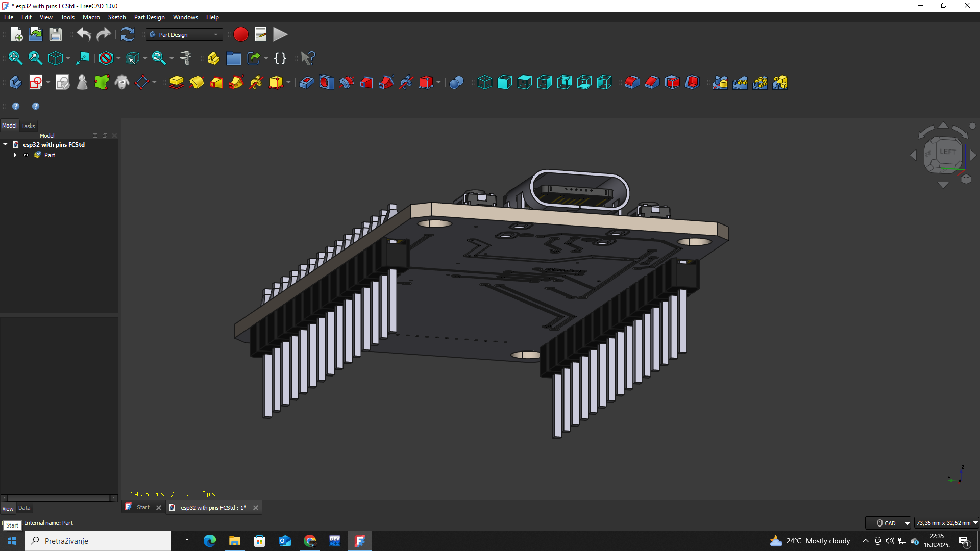
Task: Click the Execute macro play icon
Action: (x=280, y=34)
